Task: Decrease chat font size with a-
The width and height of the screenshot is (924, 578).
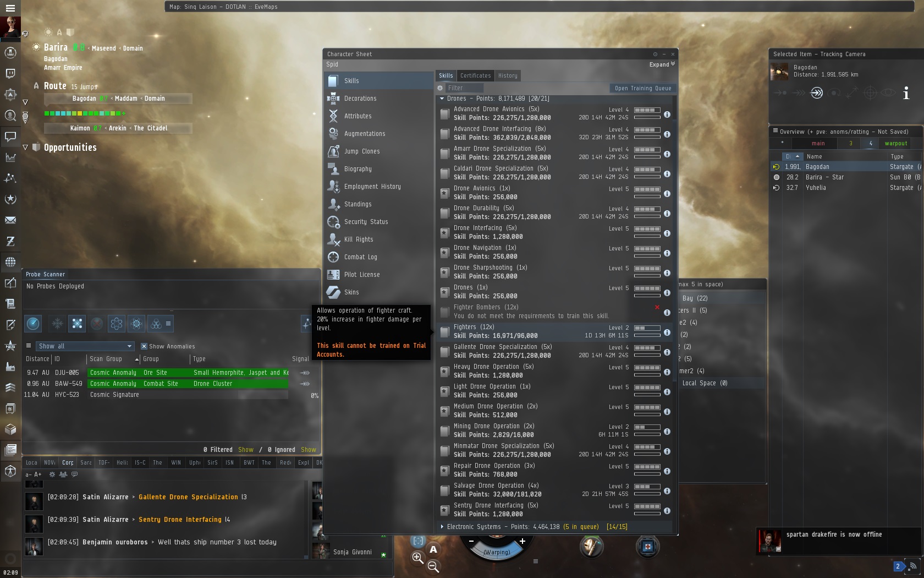Action: (x=29, y=474)
